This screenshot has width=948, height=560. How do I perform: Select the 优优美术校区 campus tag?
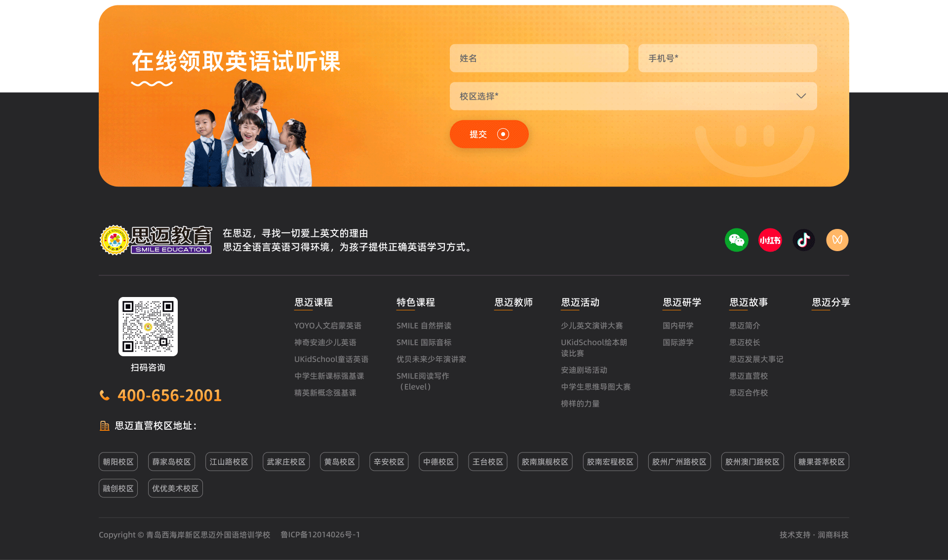pos(175,488)
